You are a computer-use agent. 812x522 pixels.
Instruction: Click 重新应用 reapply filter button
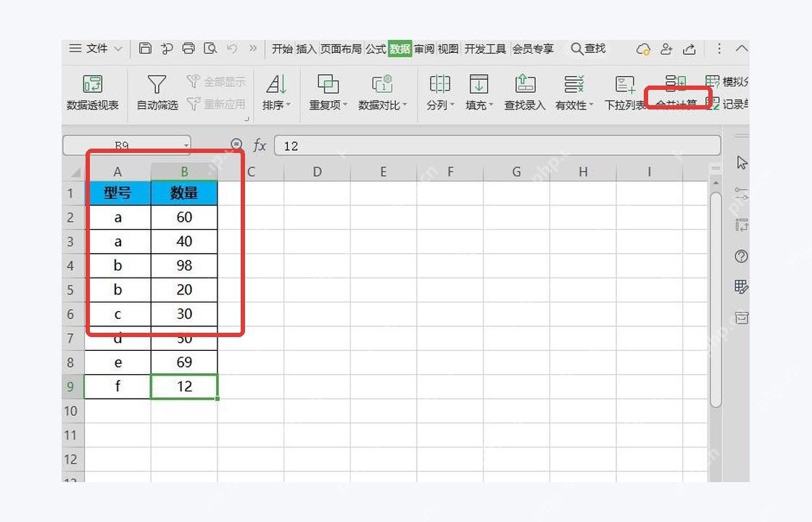(216, 104)
